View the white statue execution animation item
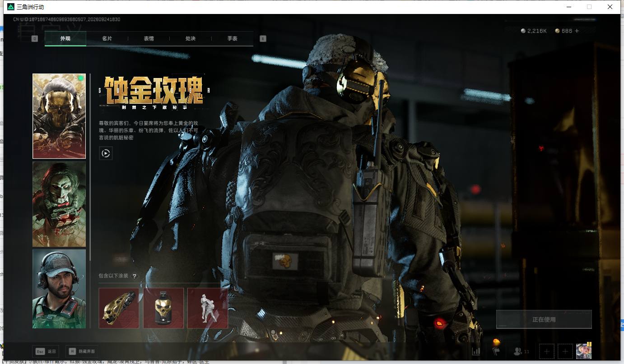 (x=208, y=308)
